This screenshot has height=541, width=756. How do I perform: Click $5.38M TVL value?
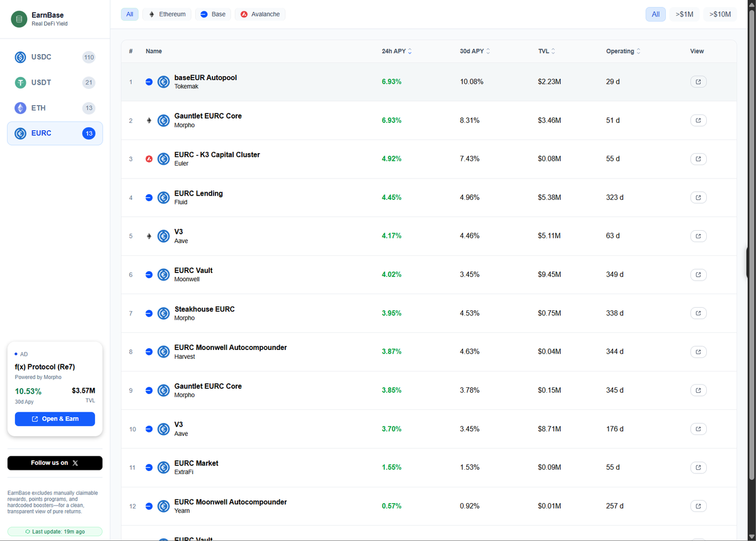[549, 197]
